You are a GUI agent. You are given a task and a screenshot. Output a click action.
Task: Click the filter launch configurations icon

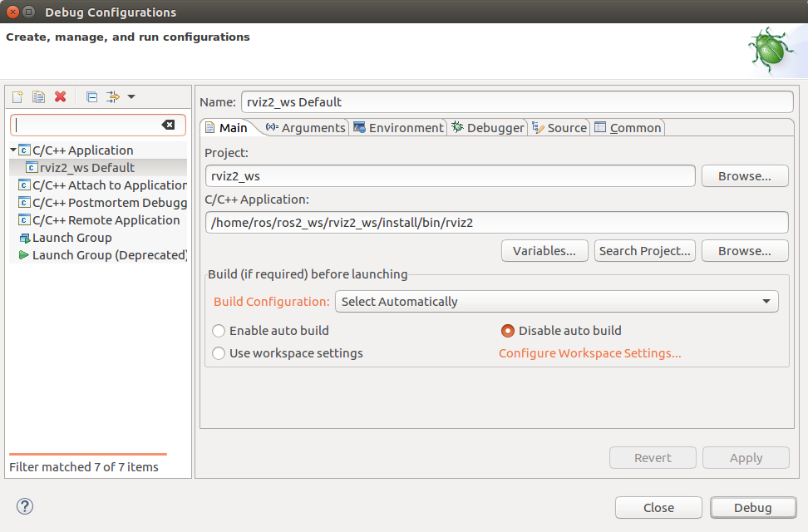[113, 97]
